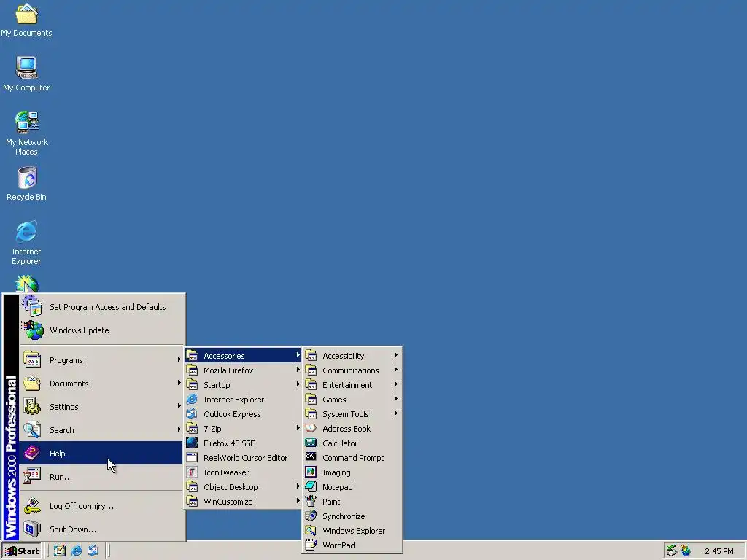Screen dimensions: 747x560
Task: Click the Calculator icon
Action: [311, 443]
